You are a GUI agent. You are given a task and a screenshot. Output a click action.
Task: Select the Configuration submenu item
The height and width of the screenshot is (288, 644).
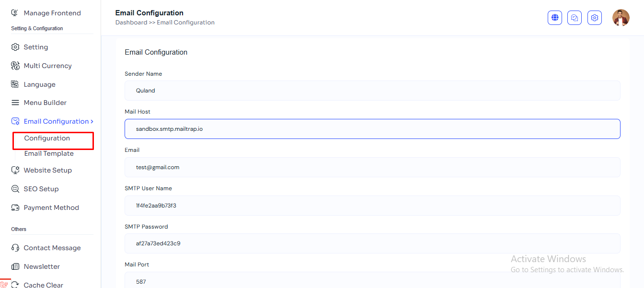[47, 138]
